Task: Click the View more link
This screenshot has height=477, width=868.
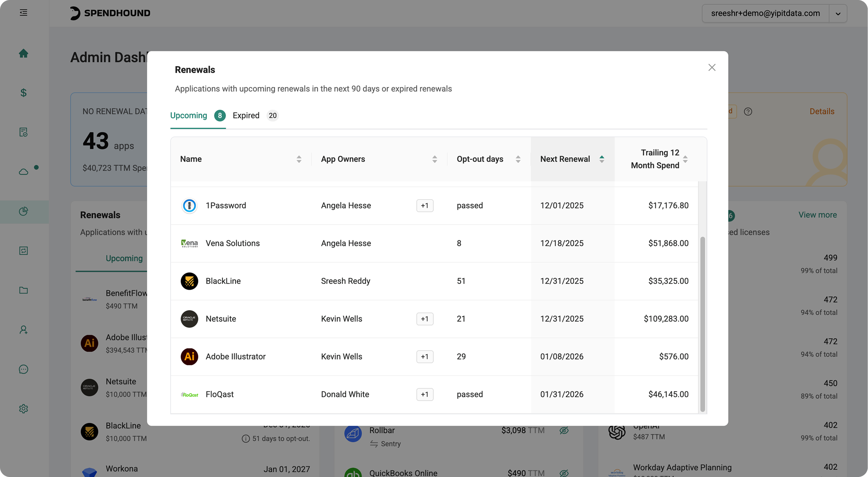Action: pos(818,215)
